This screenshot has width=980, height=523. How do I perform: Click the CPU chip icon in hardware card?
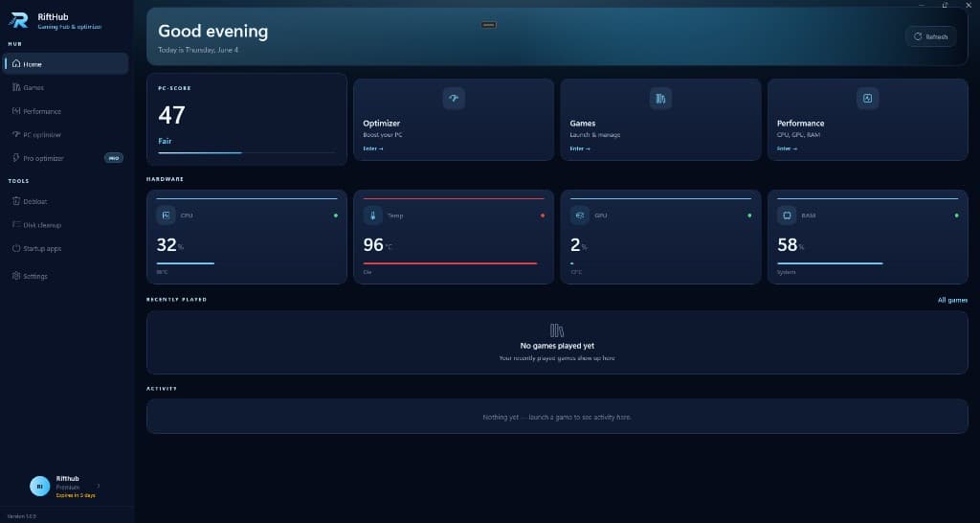click(x=166, y=216)
